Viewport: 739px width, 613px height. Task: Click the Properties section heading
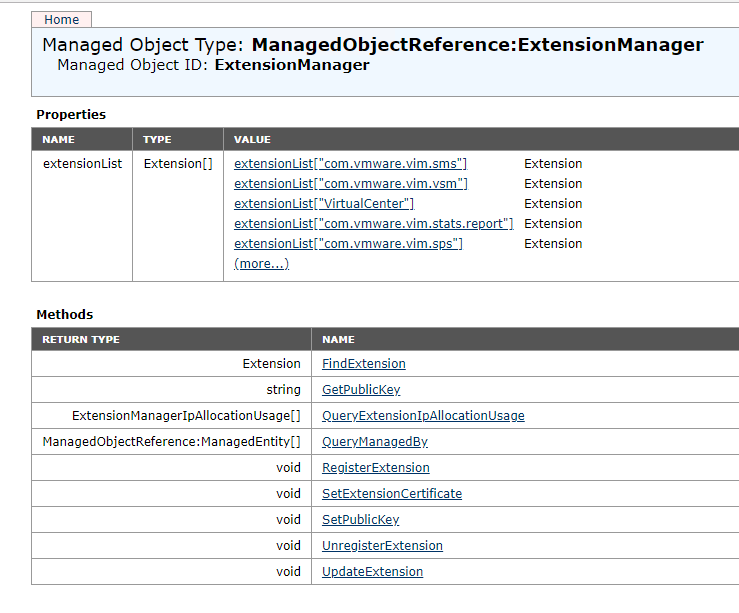[x=71, y=114]
